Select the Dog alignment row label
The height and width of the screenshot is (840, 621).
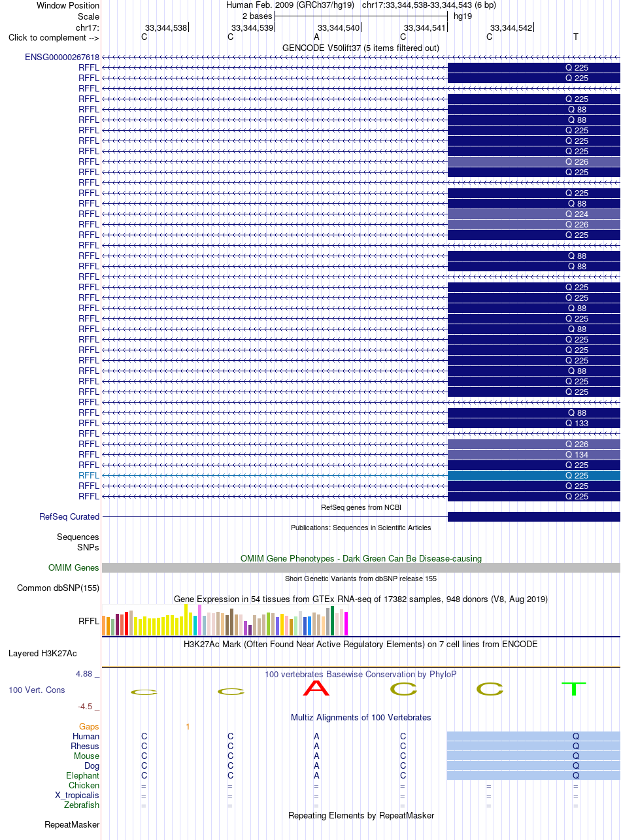[x=92, y=765]
